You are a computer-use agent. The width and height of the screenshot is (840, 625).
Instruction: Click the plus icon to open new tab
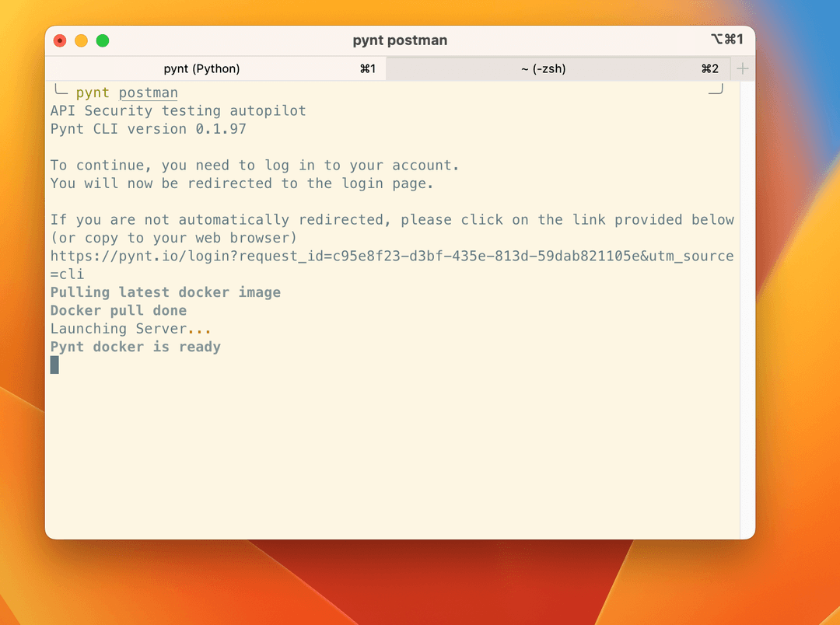(743, 68)
